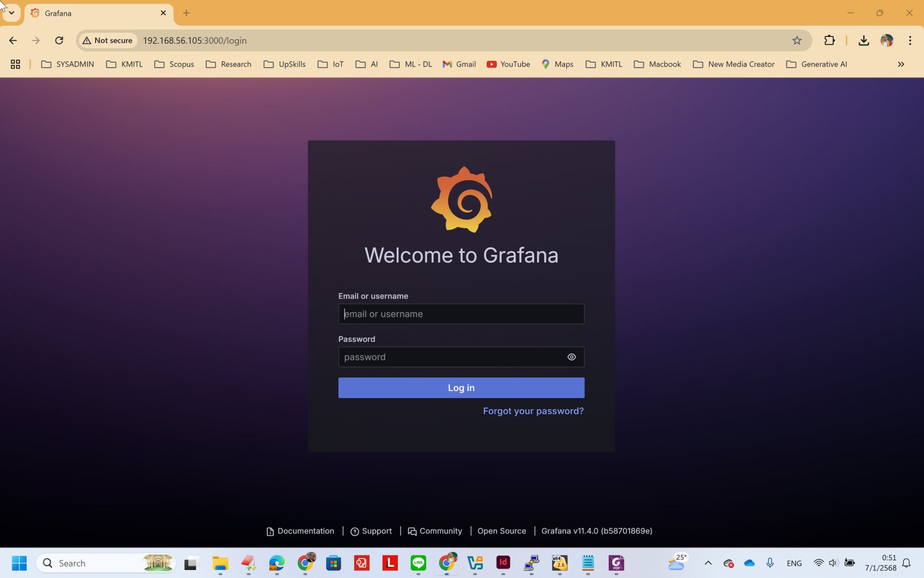Open the Forgot your password link
Viewport: 924px width, 578px height.
point(533,411)
